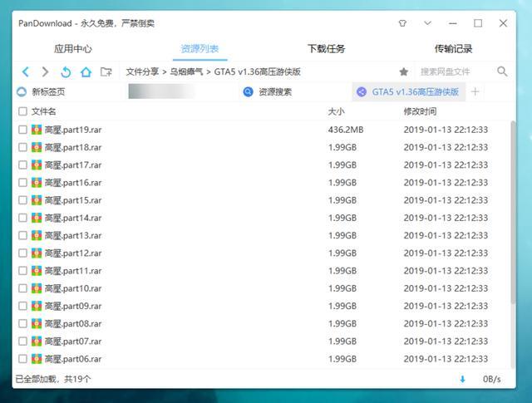Image resolution: width=532 pixels, height=403 pixels.
Task: Click the search magnifier icon
Action: (502, 71)
